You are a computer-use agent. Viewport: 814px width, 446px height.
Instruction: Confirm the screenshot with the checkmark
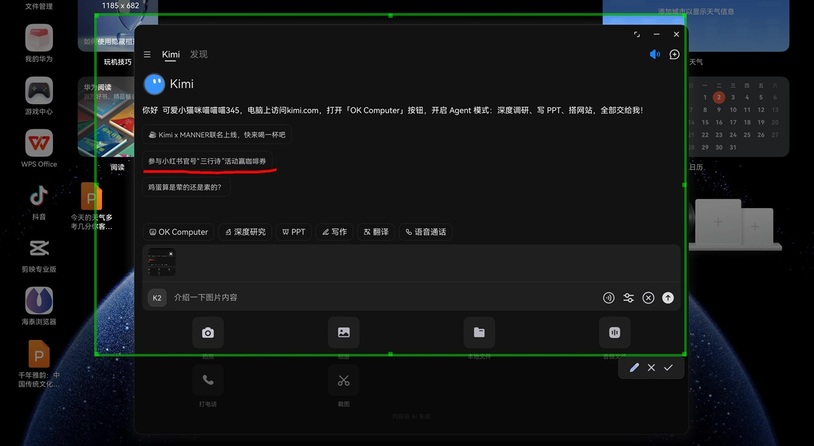tap(668, 368)
